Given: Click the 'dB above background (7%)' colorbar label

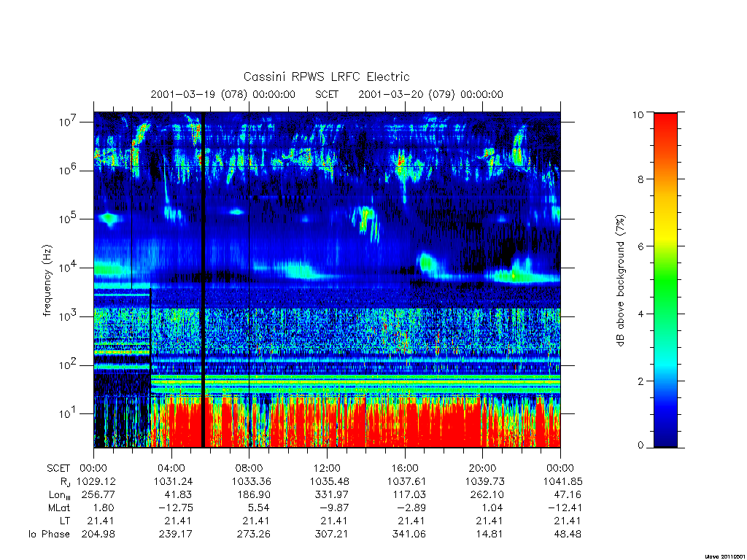Looking at the screenshot, I should (620, 280).
